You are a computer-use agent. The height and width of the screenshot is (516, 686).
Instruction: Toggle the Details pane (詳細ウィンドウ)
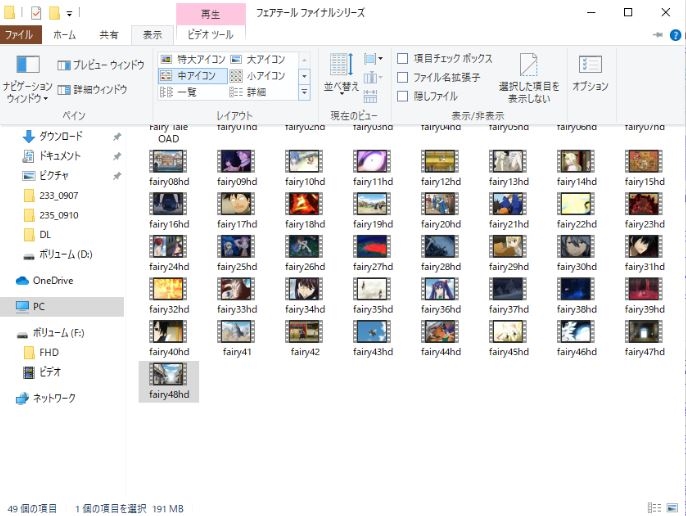click(92, 90)
